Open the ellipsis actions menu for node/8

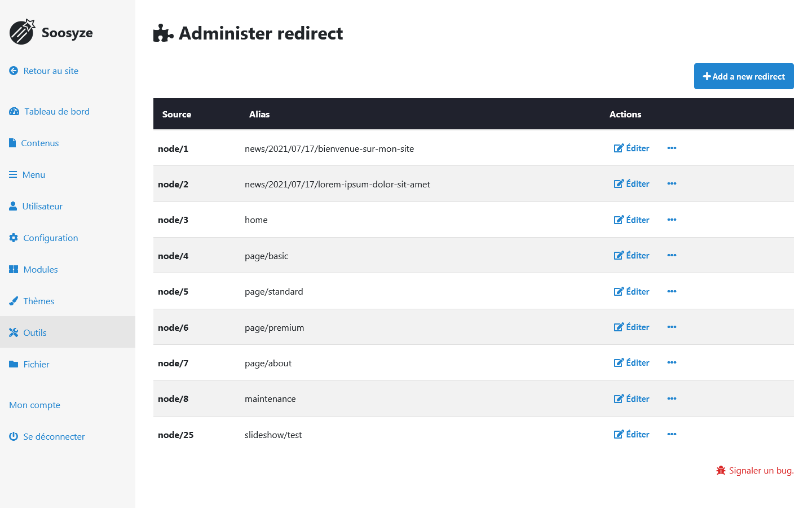click(672, 398)
